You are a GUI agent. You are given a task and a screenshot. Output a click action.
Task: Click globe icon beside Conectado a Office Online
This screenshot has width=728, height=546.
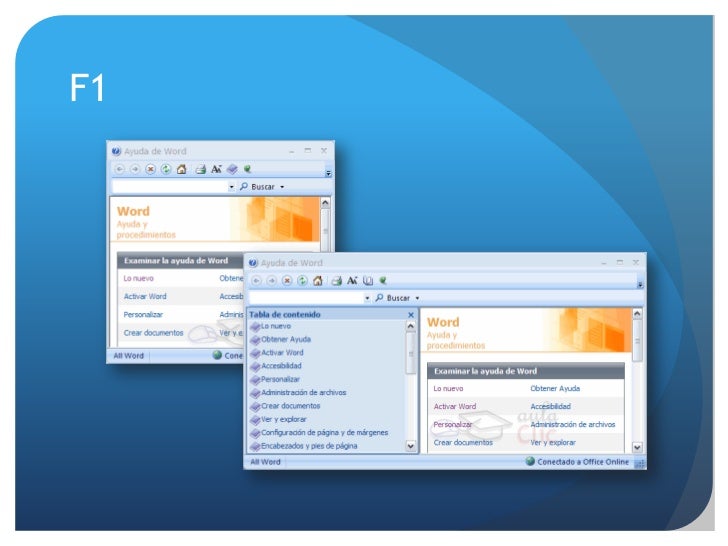click(x=530, y=462)
